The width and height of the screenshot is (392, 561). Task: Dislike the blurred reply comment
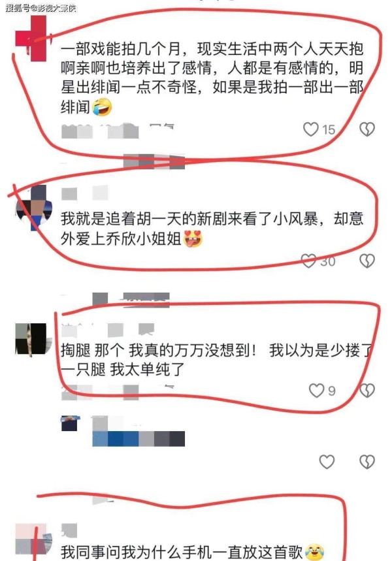pyautogui.click(x=367, y=462)
